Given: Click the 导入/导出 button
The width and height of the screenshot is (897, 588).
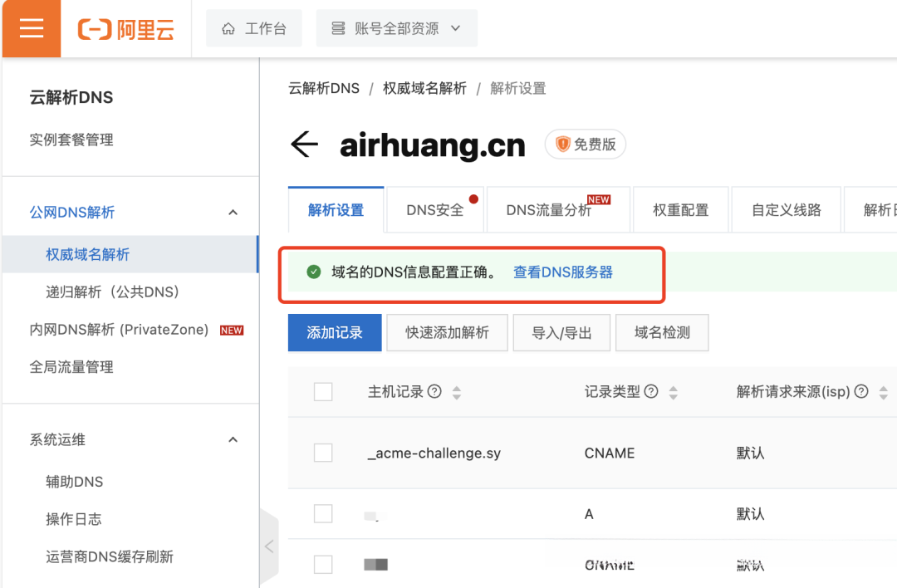Looking at the screenshot, I should [x=561, y=332].
